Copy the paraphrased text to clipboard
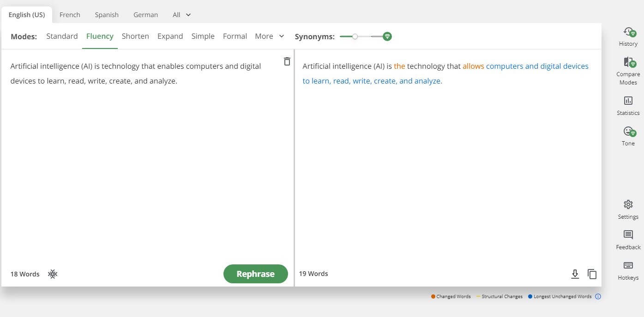644x317 pixels. pos(592,274)
